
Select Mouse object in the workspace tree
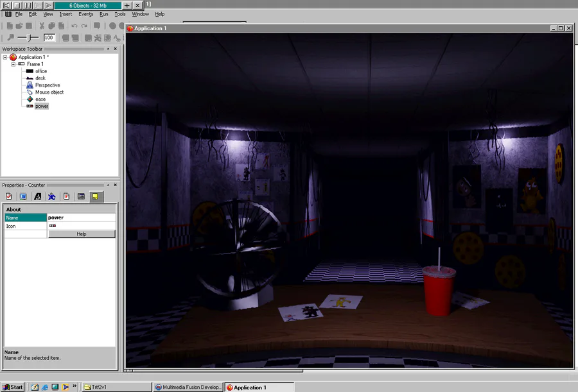[49, 92]
